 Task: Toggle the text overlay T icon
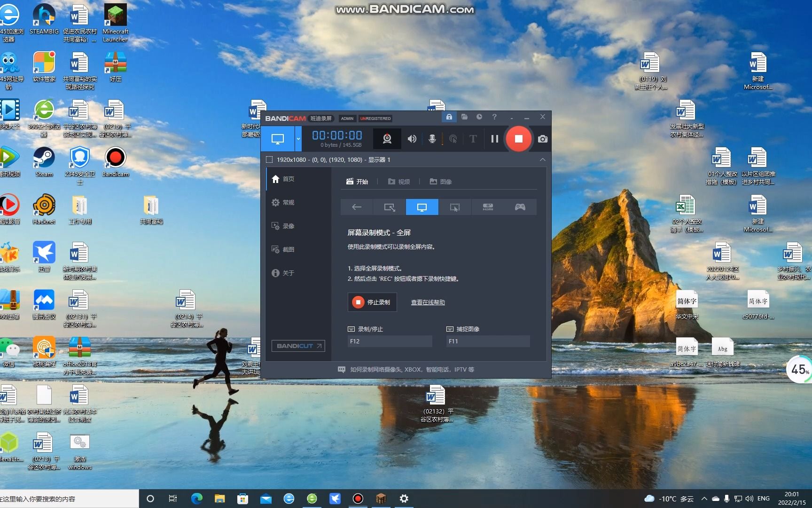(x=473, y=139)
